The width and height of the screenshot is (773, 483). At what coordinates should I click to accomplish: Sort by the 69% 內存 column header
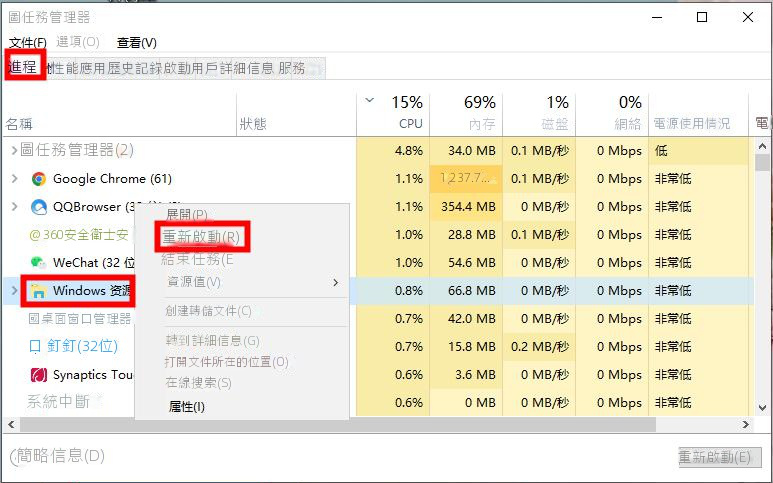click(466, 113)
